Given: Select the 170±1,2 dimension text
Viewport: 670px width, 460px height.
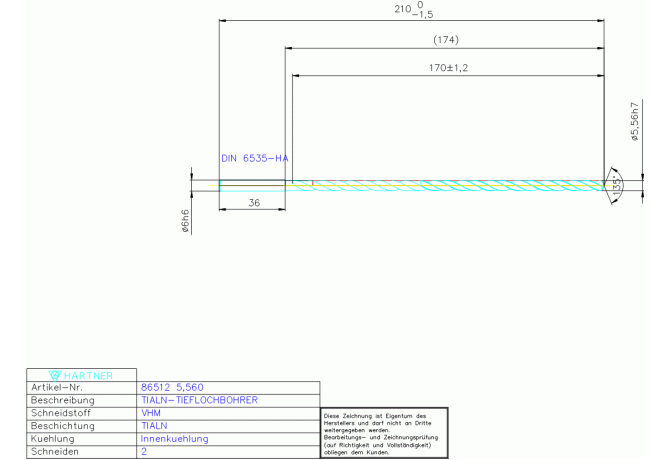Looking at the screenshot, I should [447, 68].
